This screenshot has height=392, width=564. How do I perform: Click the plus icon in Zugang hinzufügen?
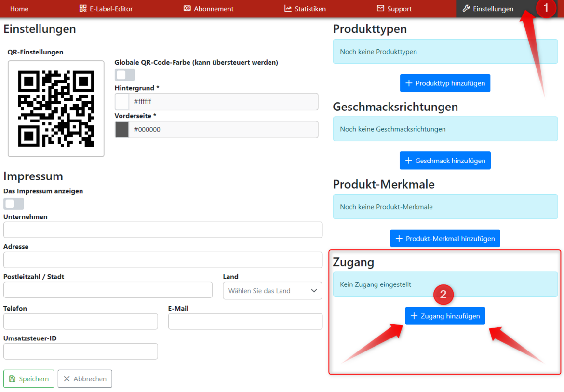click(x=414, y=316)
